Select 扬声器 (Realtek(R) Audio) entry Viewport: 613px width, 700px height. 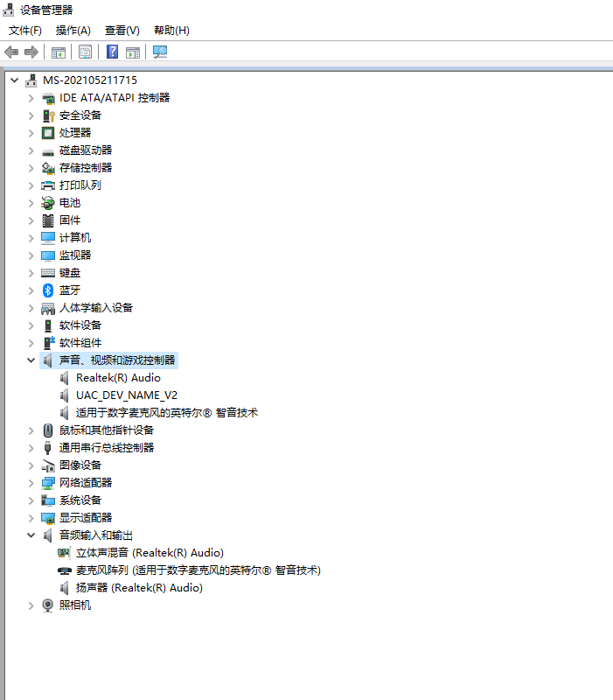[139, 588]
